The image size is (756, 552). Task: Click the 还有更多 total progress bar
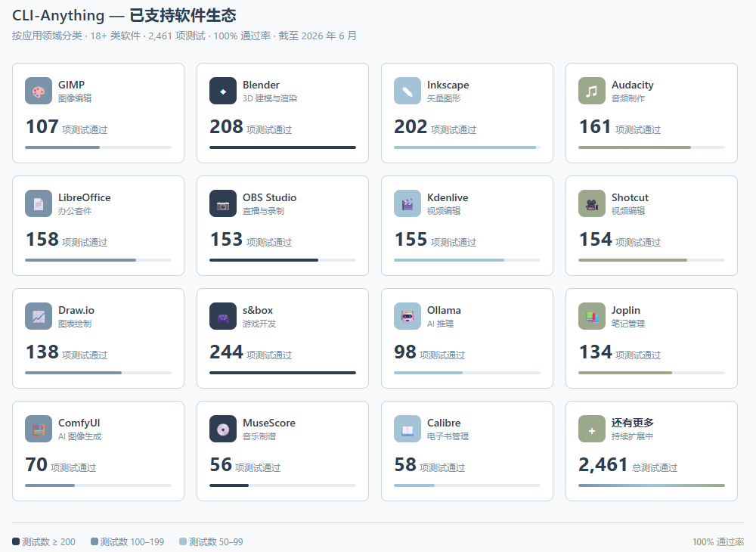(x=652, y=485)
